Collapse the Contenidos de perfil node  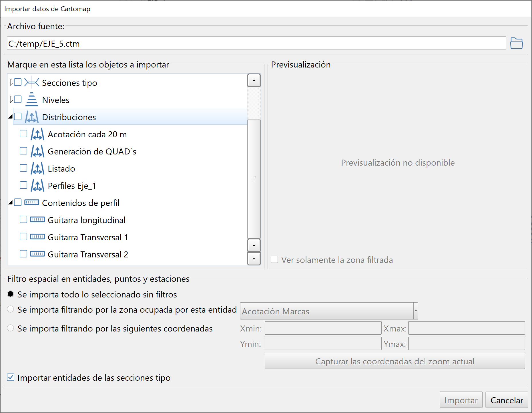11,202
